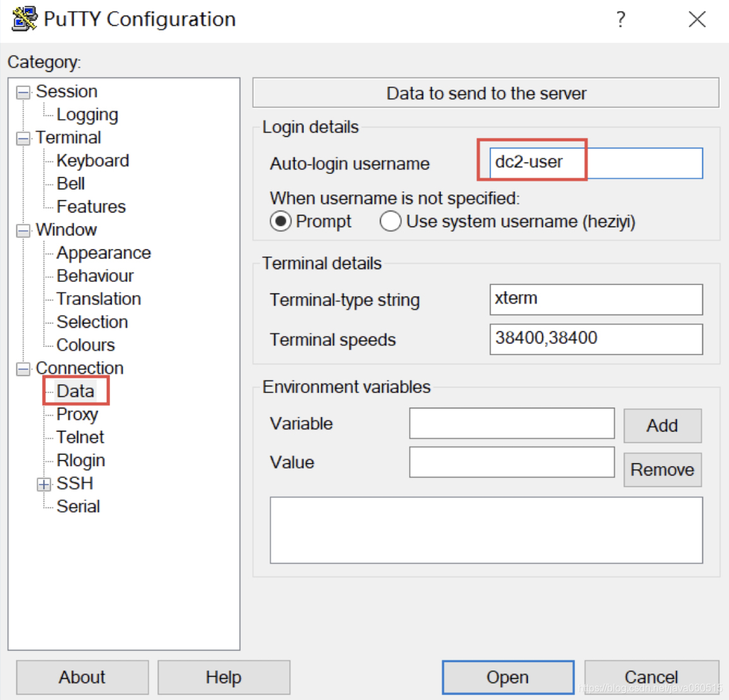Collapse the Terminal category tree node
729x700 pixels.
coord(23,138)
